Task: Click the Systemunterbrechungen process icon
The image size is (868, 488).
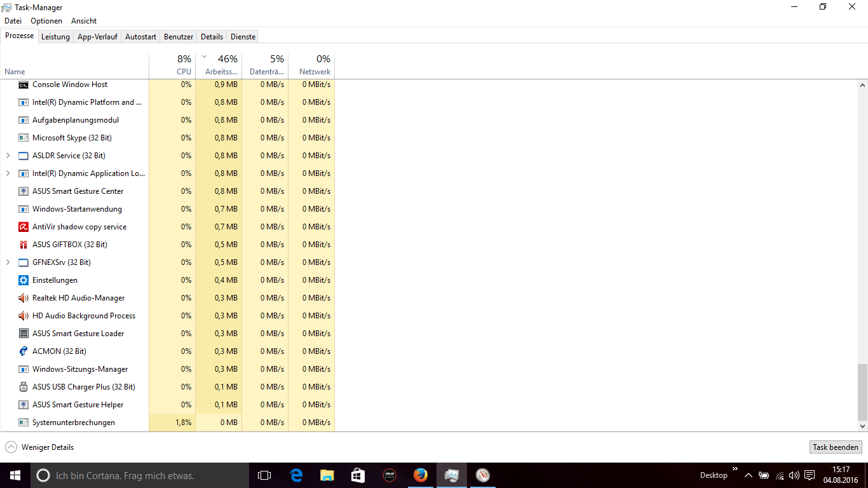Action: pos(24,423)
